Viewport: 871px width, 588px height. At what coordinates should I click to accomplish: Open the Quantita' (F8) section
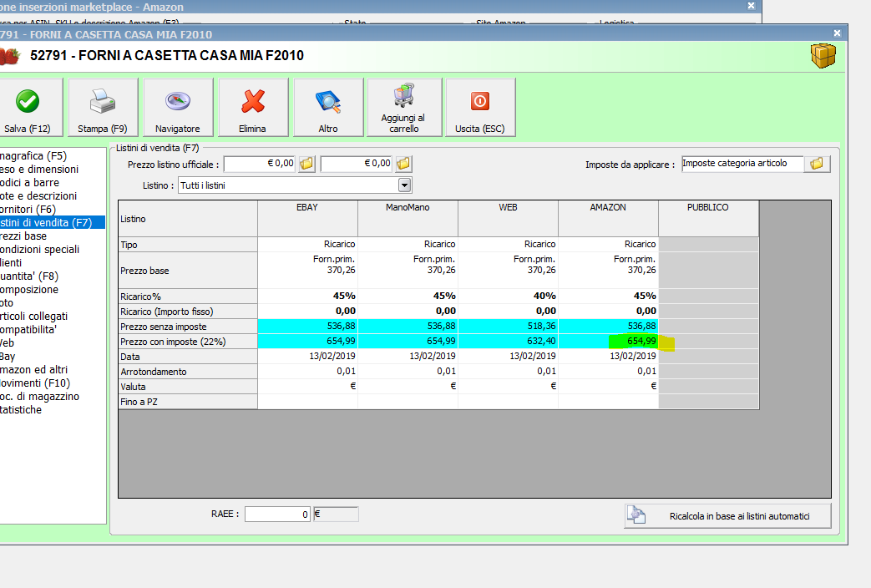click(29, 276)
